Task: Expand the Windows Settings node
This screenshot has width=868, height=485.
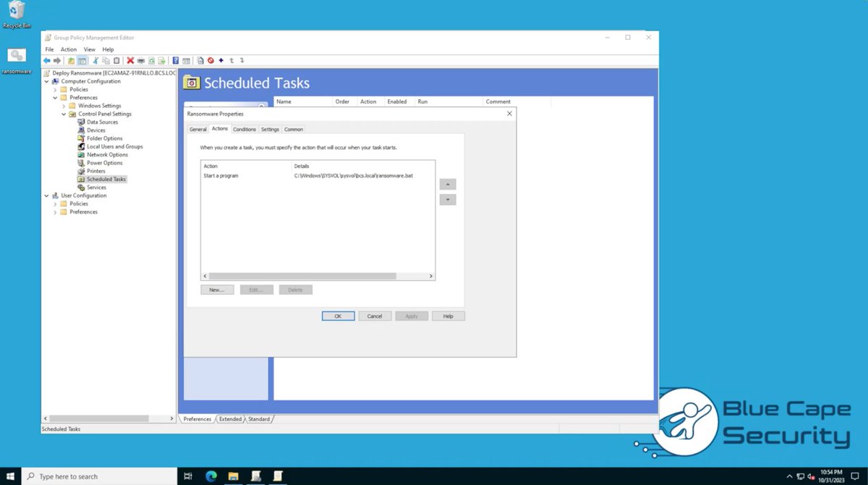Action: tap(64, 106)
